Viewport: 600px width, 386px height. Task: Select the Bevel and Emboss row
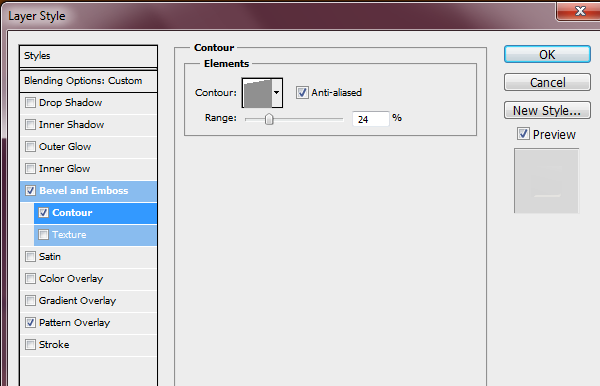pos(88,191)
